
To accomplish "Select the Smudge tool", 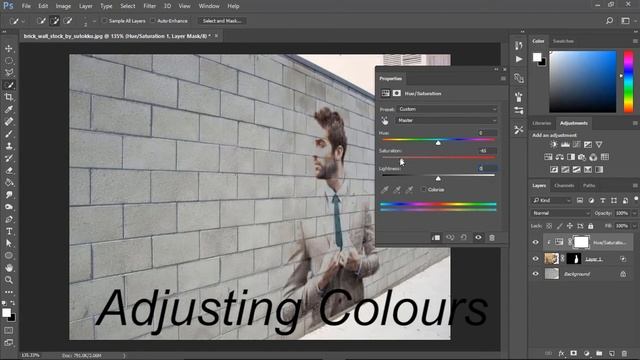I will (x=9, y=195).
